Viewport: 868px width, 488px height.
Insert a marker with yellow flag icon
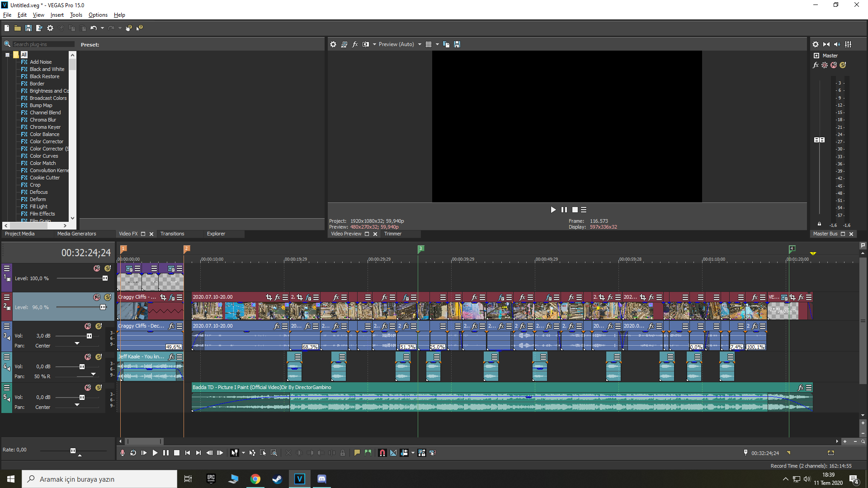tap(357, 453)
